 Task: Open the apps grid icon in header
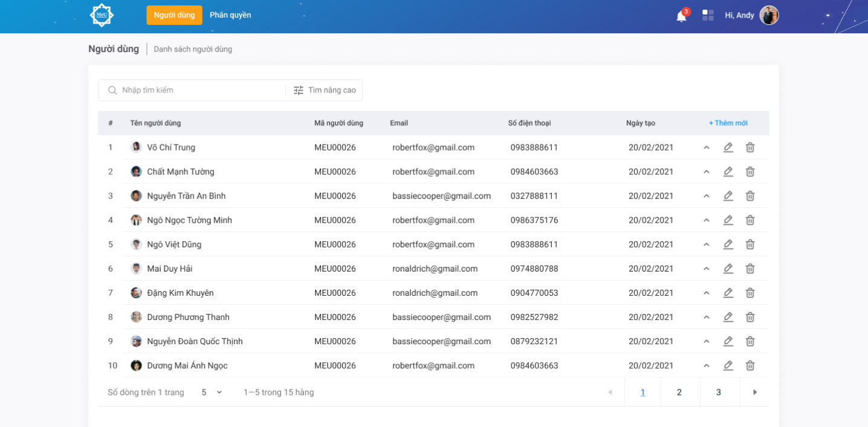[x=708, y=15]
